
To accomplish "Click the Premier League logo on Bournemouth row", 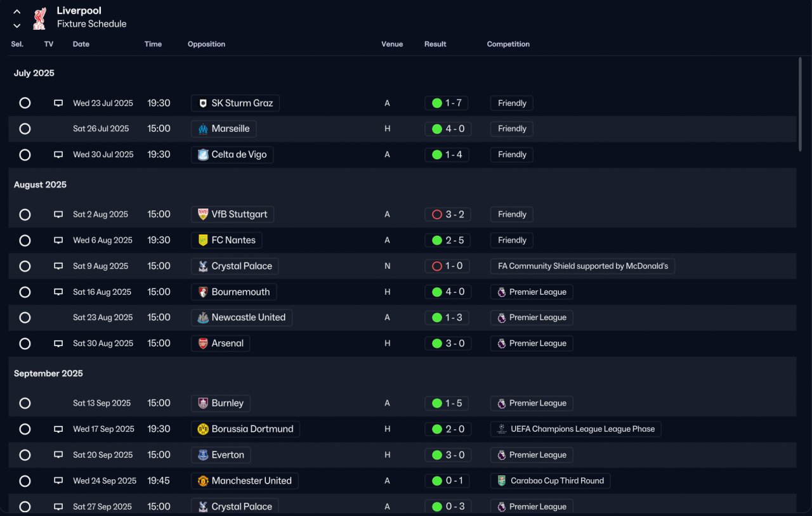I will pos(502,292).
